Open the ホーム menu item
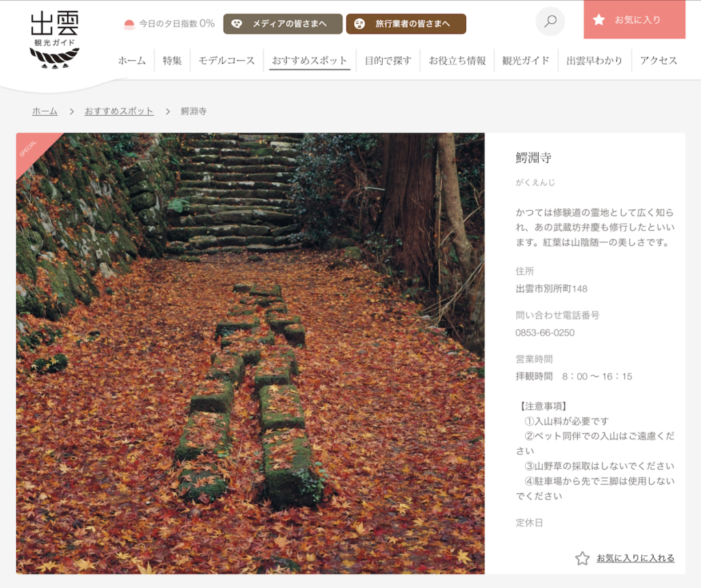The width and height of the screenshot is (701, 588). click(x=131, y=60)
